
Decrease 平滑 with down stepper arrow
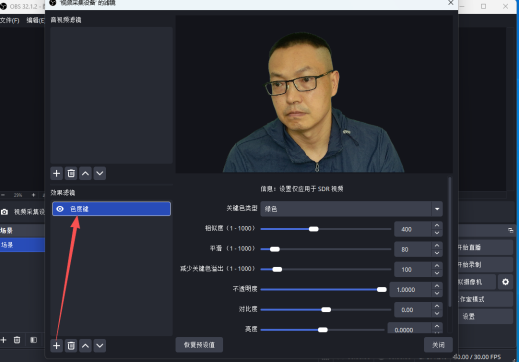pyautogui.click(x=437, y=253)
